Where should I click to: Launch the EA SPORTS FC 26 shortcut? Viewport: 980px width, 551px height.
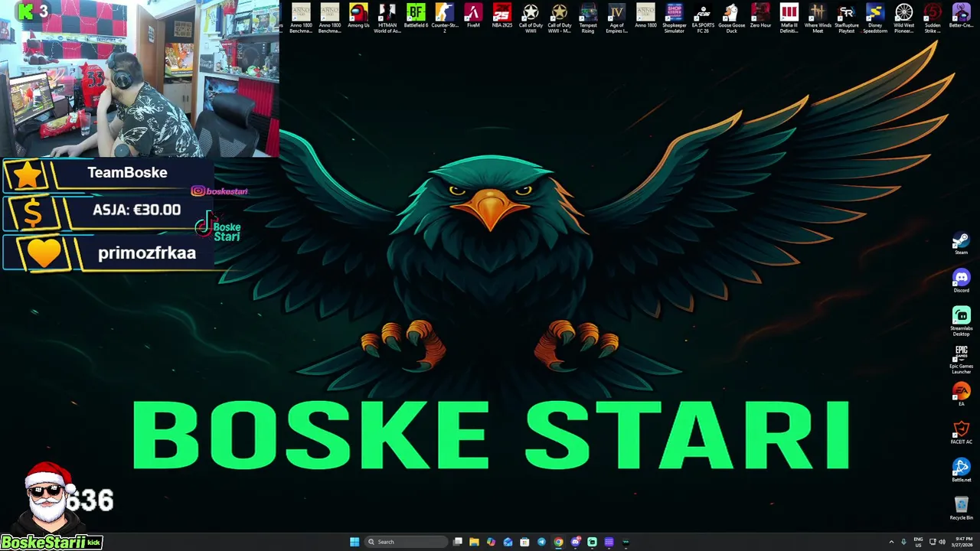[x=703, y=18]
